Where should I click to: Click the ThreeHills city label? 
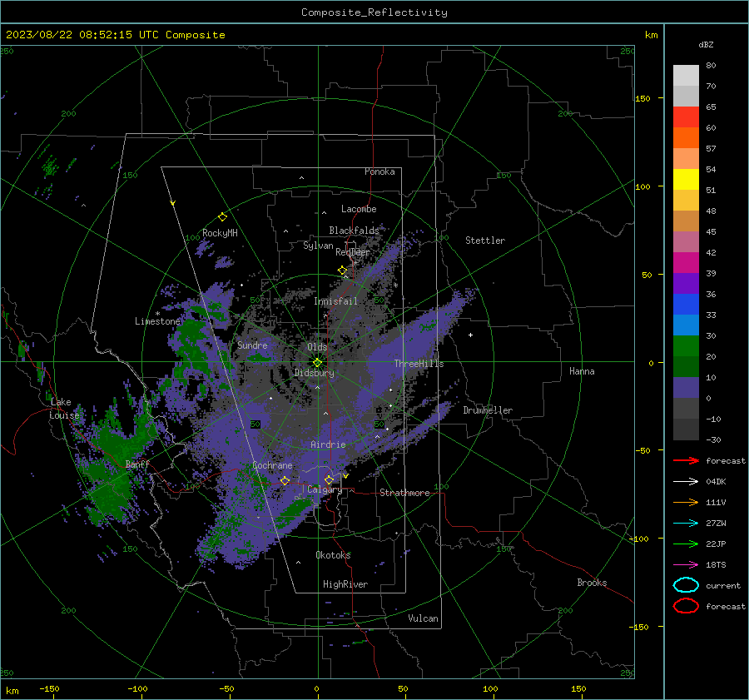point(419,364)
